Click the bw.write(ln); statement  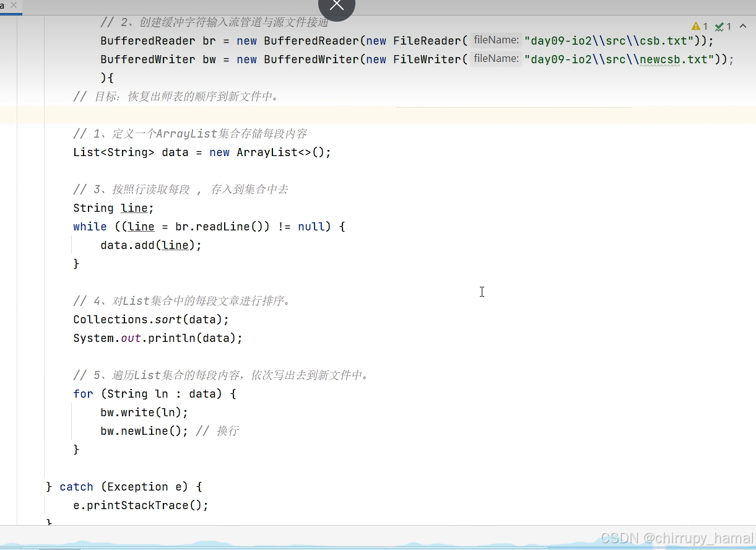[144, 412]
